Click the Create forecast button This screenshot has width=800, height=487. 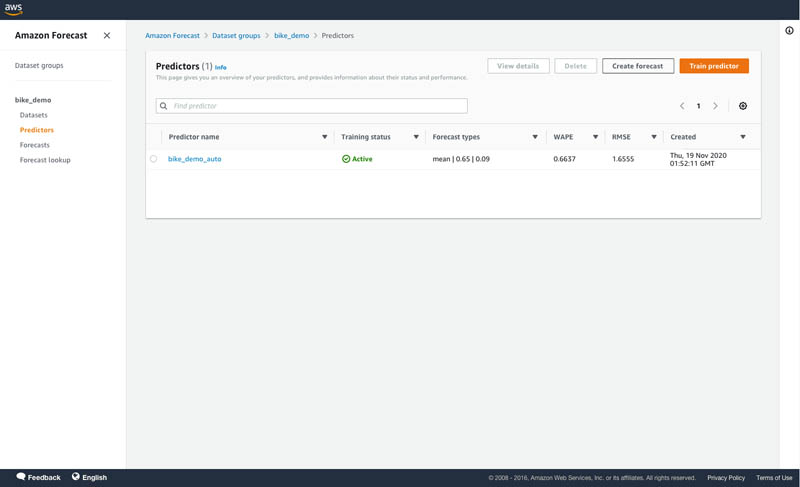tap(638, 66)
